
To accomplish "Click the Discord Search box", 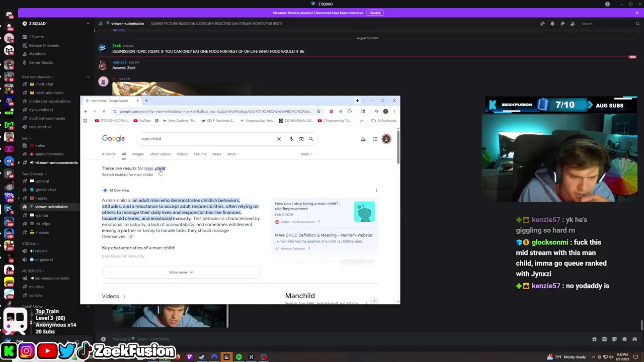I will (x=610, y=24).
